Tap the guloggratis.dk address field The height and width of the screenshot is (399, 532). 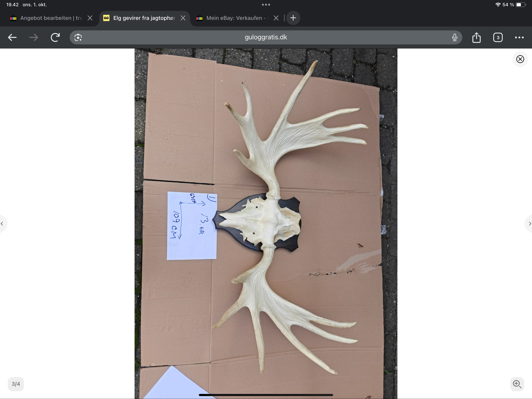point(266,37)
